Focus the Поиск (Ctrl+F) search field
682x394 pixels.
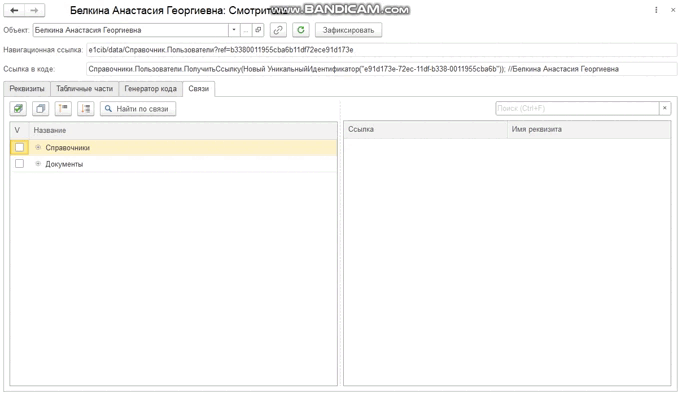[577, 108]
